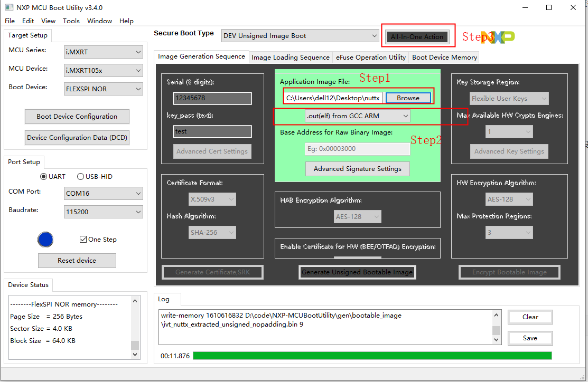
Task: Open the COM Port dropdown
Action: coord(103,193)
